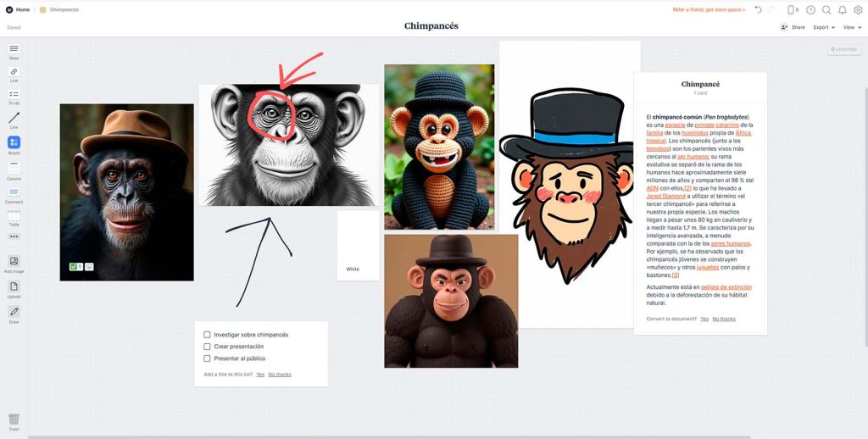The height and width of the screenshot is (439, 868).
Task: Select the Link tool in sidebar
Action: click(14, 72)
